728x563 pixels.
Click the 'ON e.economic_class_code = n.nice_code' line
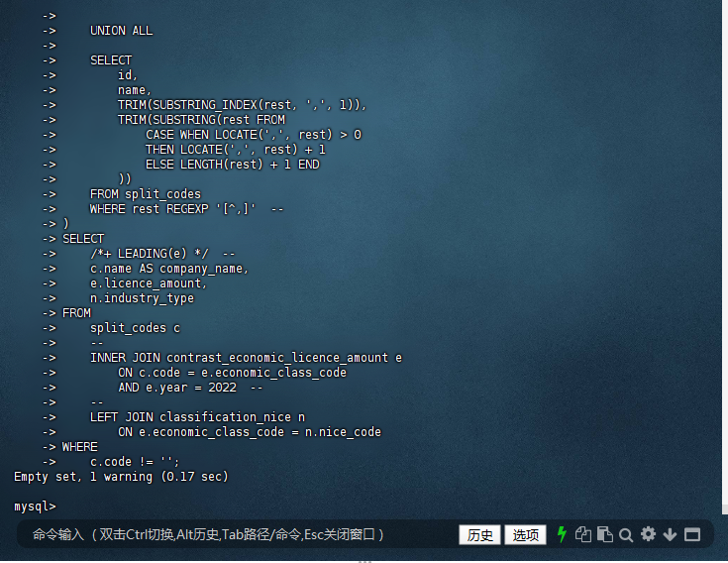pos(250,432)
